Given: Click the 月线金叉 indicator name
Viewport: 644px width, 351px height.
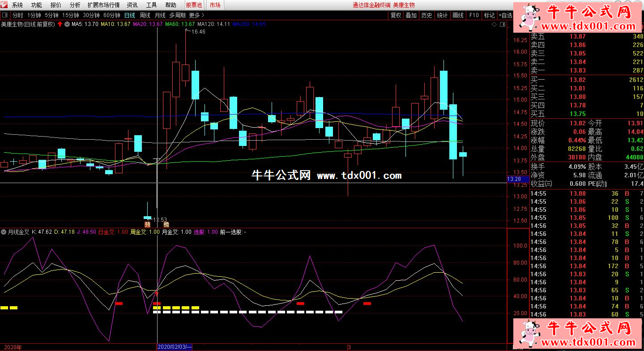Looking at the screenshot, I should (x=18, y=232).
